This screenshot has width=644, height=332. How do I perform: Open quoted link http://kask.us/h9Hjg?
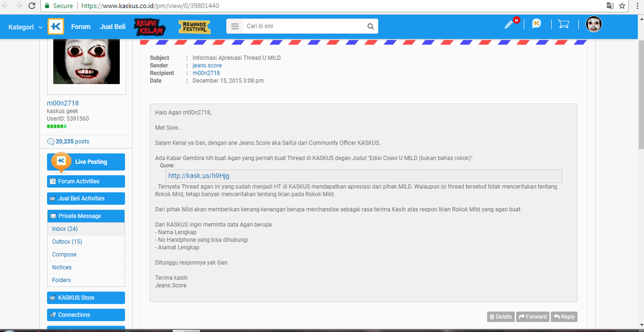click(x=199, y=176)
